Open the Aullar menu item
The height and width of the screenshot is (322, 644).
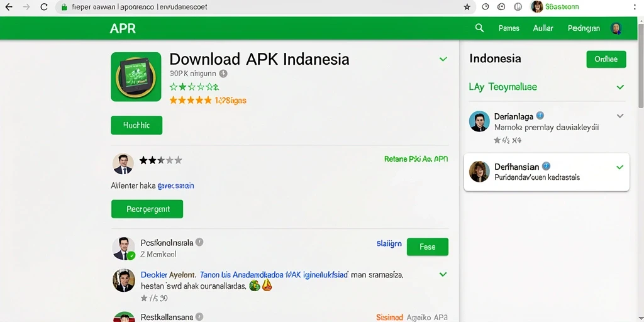coord(543,28)
